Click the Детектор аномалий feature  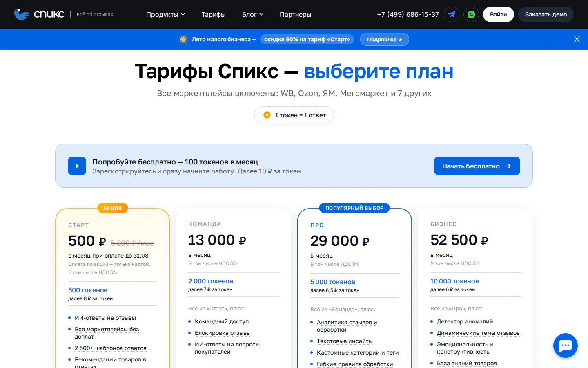pos(465,321)
